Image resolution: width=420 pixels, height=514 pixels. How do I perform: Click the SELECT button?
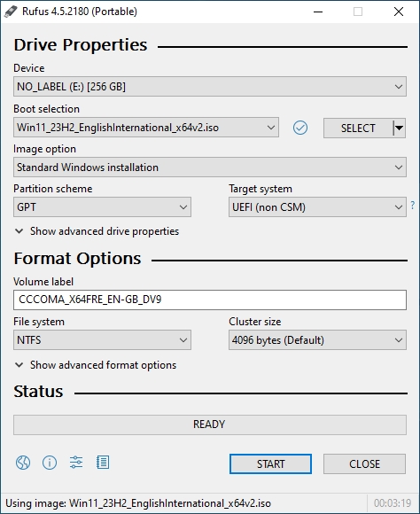click(358, 128)
